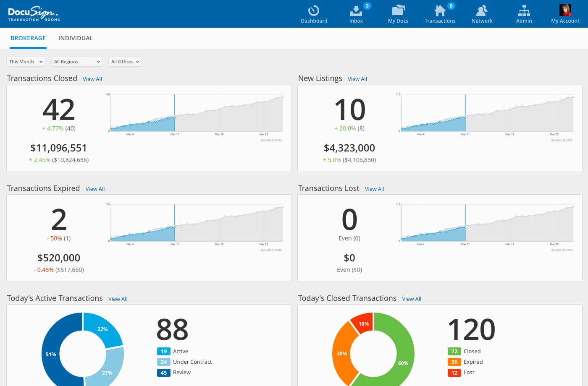Click the active transactions total 88
The width and height of the screenshot is (588, 386).
172,329
